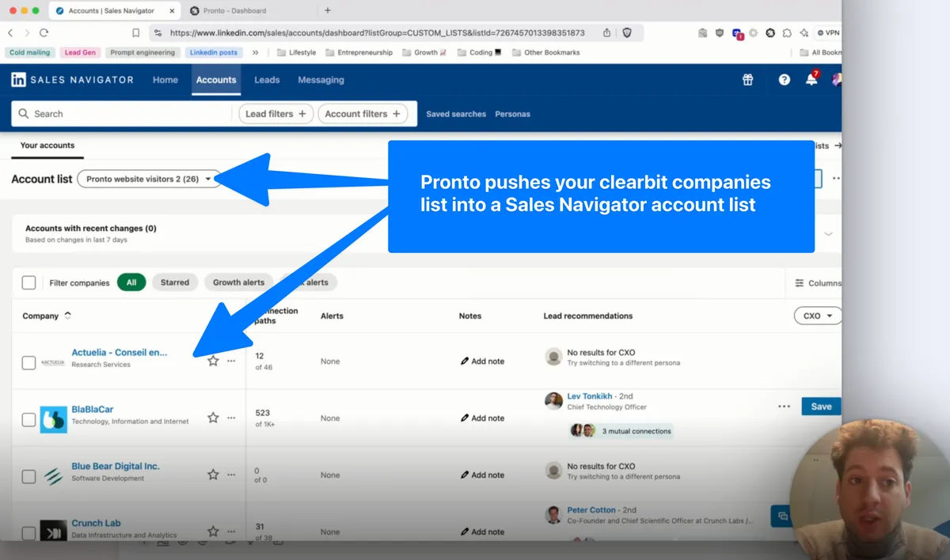This screenshot has height=560, width=950.
Task: Open the Cold mailing bookmark group
Action: tap(30, 53)
